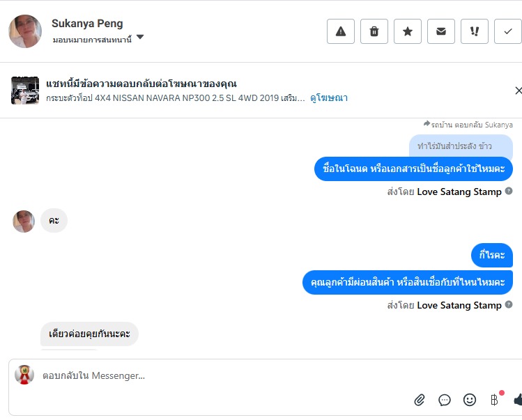Click info icon beside first Love Satang Stamp
The image size is (522, 420).
509,192
